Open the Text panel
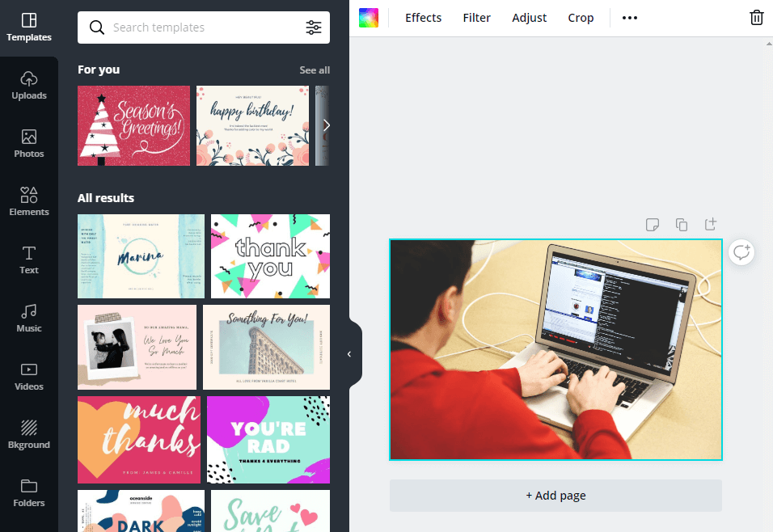This screenshot has height=532, width=773. [x=29, y=260]
